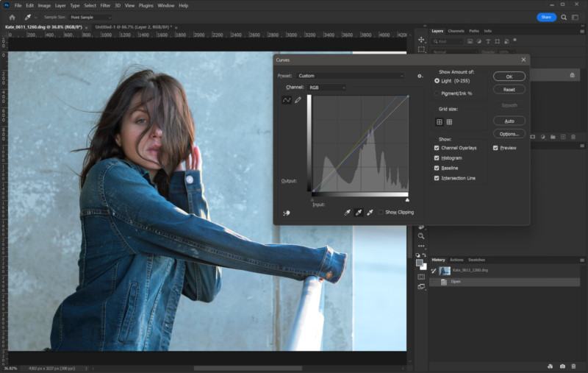
Task: Select the Zoom tool in toolbar
Action: click(x=421, y=236)
